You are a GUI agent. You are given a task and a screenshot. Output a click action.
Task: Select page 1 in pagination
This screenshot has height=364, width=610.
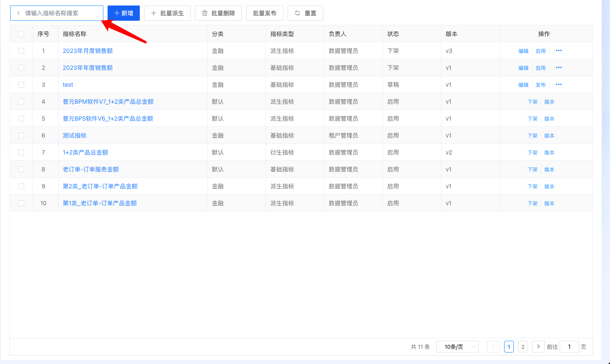pos(509,347)
